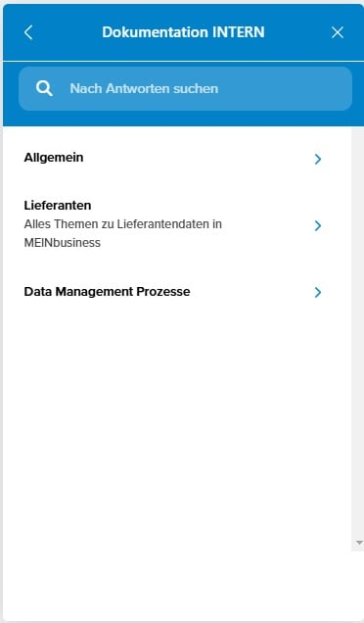
Task: Click the Dokumentation INTERN header title
Action: click(x=183, y=32)
